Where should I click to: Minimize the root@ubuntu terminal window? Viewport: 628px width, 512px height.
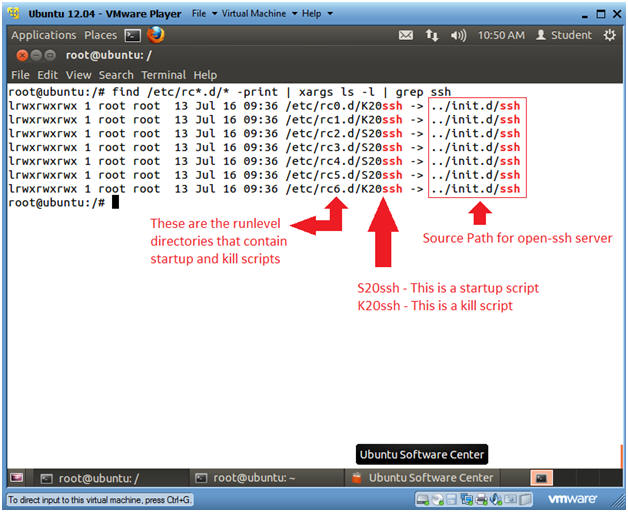[36, 55]
